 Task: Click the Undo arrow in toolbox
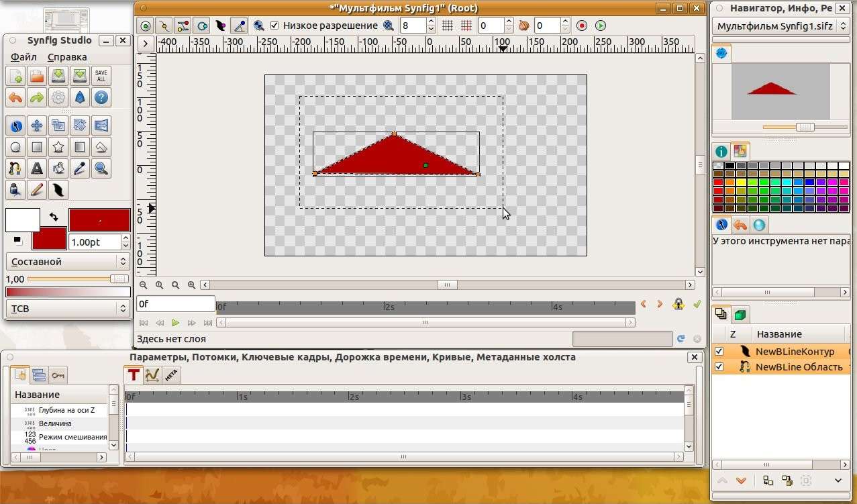[15, 97]
